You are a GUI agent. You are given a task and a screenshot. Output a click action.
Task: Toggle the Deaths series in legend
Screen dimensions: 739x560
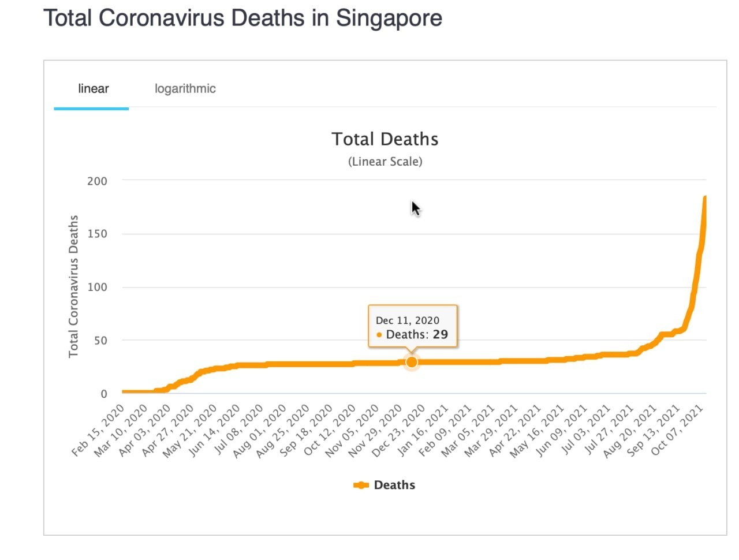pyautogui.click(x=394, y=485)
